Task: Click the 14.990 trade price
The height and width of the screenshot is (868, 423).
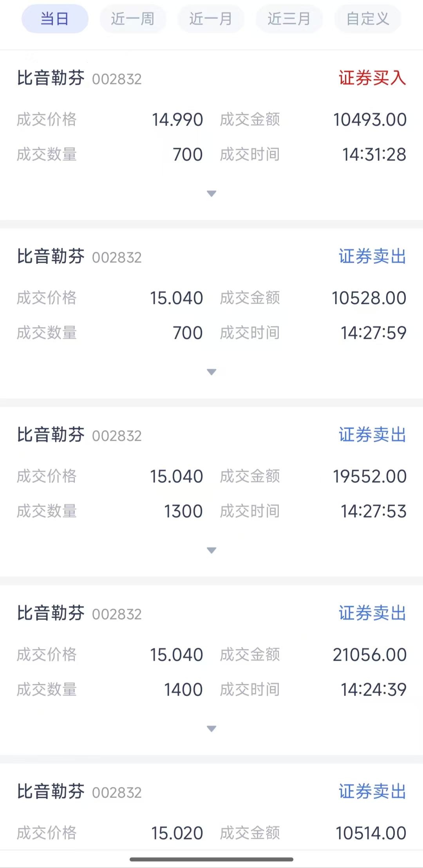Action: [177, 120]
